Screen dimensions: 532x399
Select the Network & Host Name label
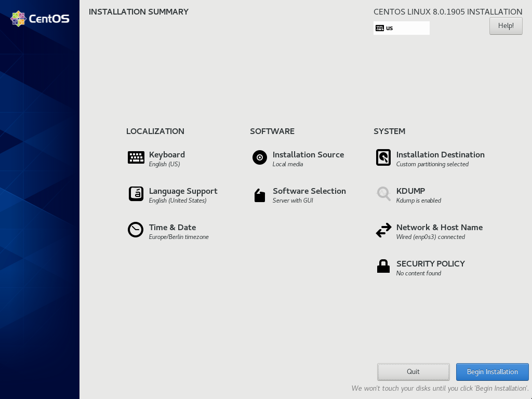439,228
